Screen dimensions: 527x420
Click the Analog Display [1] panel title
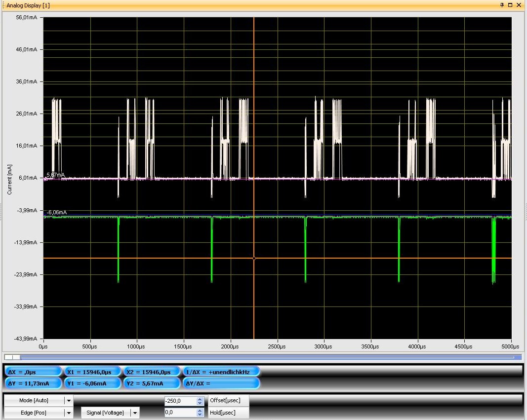pos(28,5)
